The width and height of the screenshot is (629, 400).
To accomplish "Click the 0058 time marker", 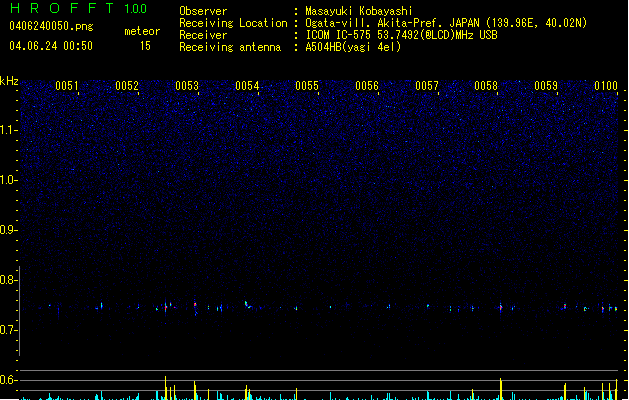I will (486, 85).
